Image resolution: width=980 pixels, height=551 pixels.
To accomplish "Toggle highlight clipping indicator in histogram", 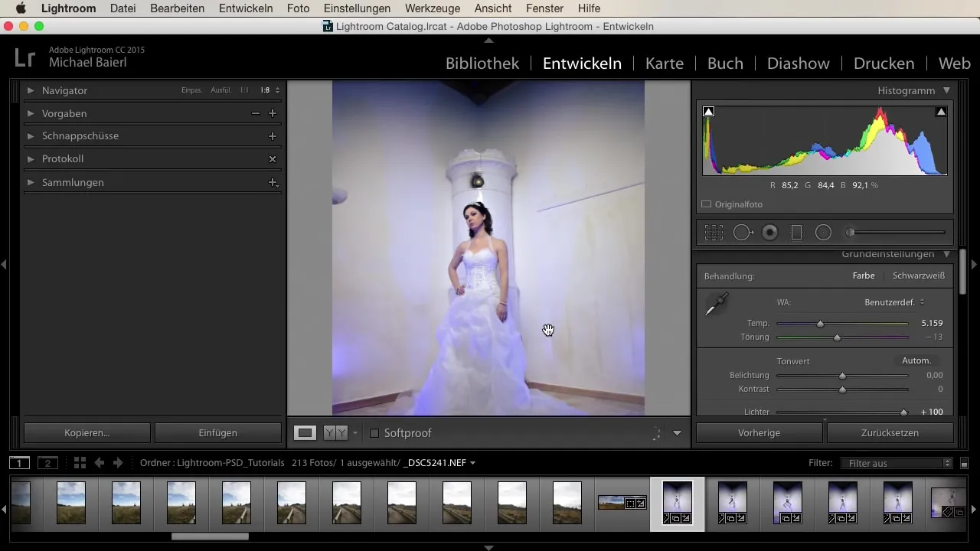I will 941,112.
